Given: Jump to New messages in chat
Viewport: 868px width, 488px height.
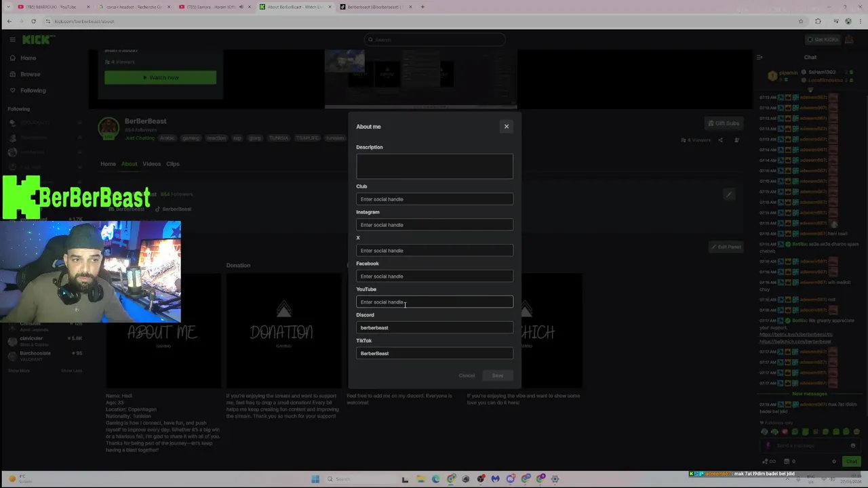Looking at the screenshot, I should pyautogui.click(x=810, y=394).
